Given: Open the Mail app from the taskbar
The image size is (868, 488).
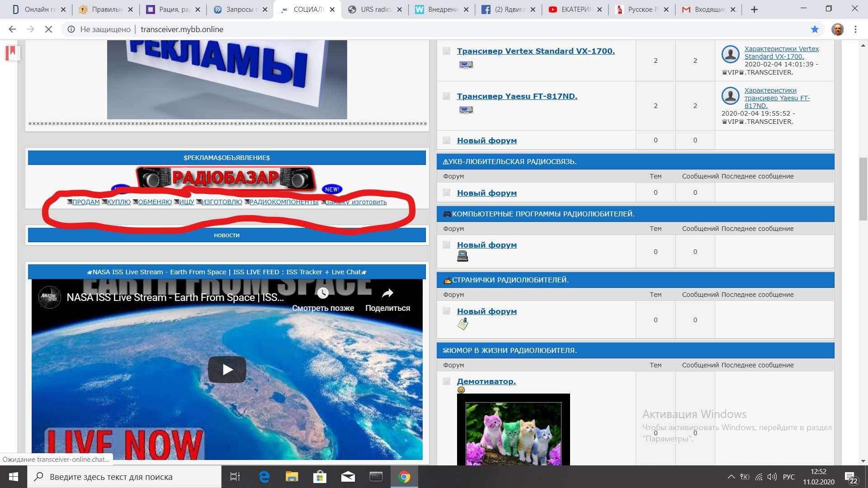Looking at the screenshot, I should click(x=348, y=477).
